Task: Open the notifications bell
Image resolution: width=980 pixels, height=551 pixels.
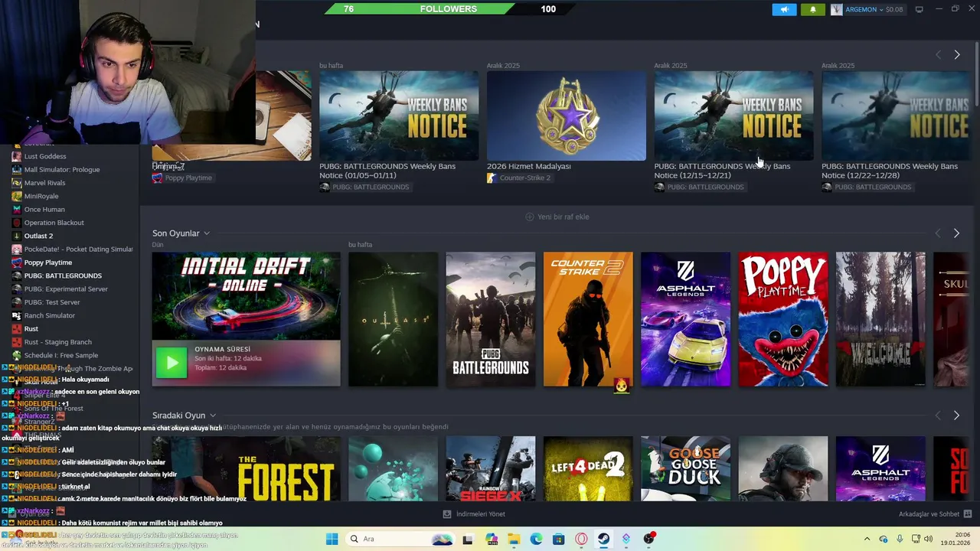Action: tap(812, 9)
